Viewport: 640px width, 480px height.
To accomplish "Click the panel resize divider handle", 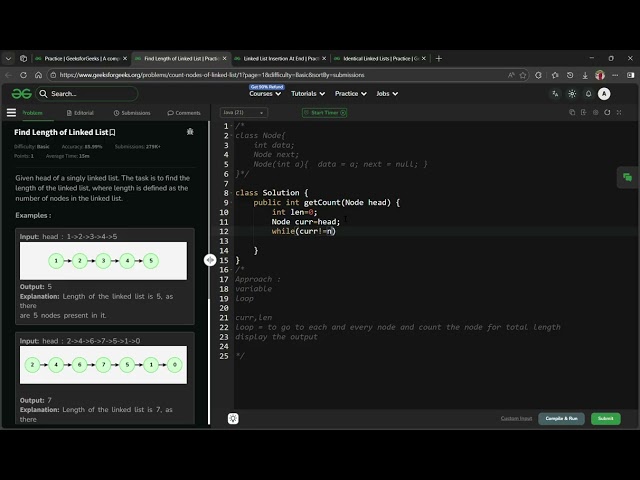I will coord(210,260).
